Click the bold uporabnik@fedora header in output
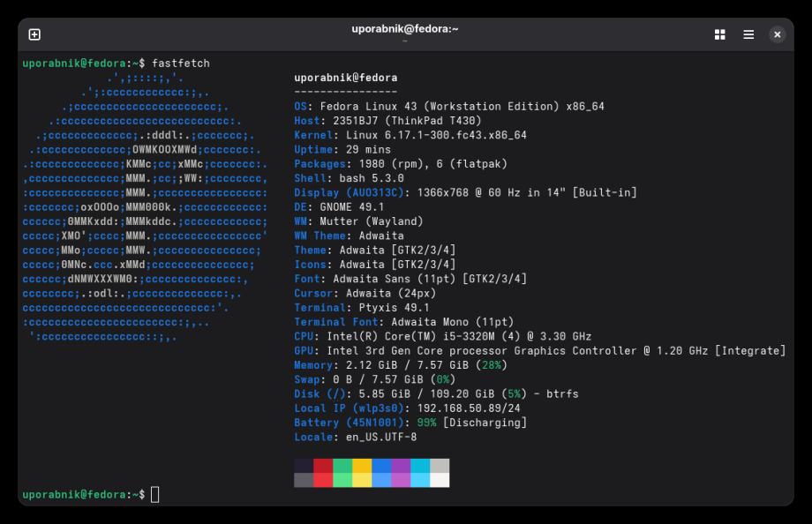Image resolution: width=812 pixels, height=524 pixels. [x=346, y=78]
